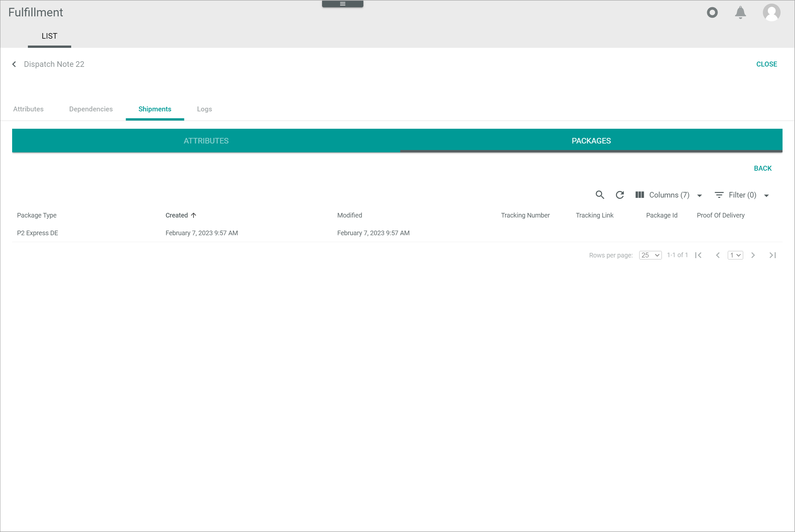This screenshot has height=532, width=795.
Task: Click the BACK button
Action: click(x=763, y=168)
